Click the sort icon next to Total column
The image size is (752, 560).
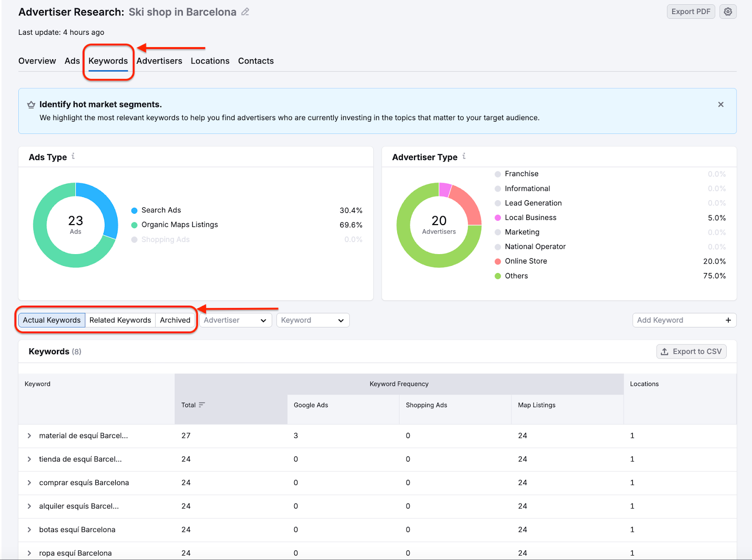pos(202,404)
